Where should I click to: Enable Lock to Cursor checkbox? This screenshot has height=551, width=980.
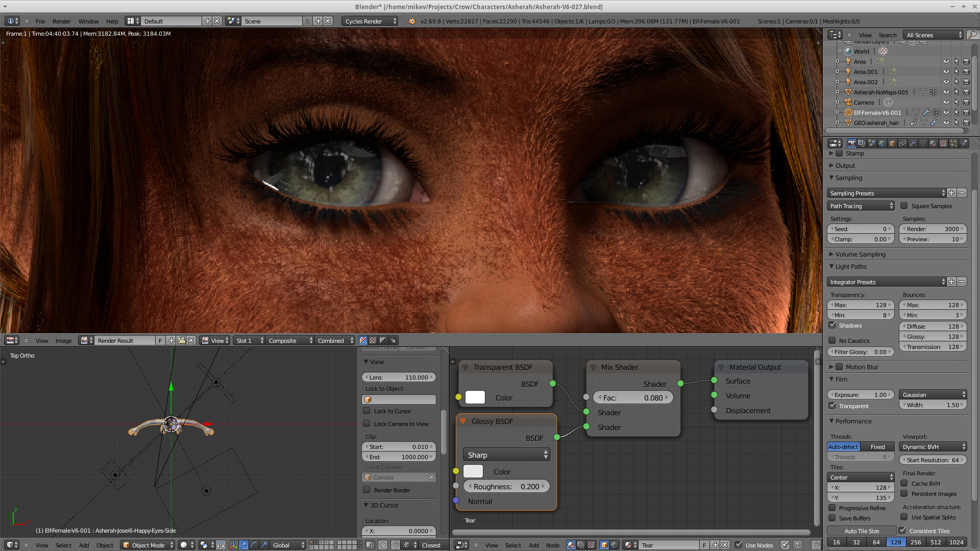(x=366, y=411)
